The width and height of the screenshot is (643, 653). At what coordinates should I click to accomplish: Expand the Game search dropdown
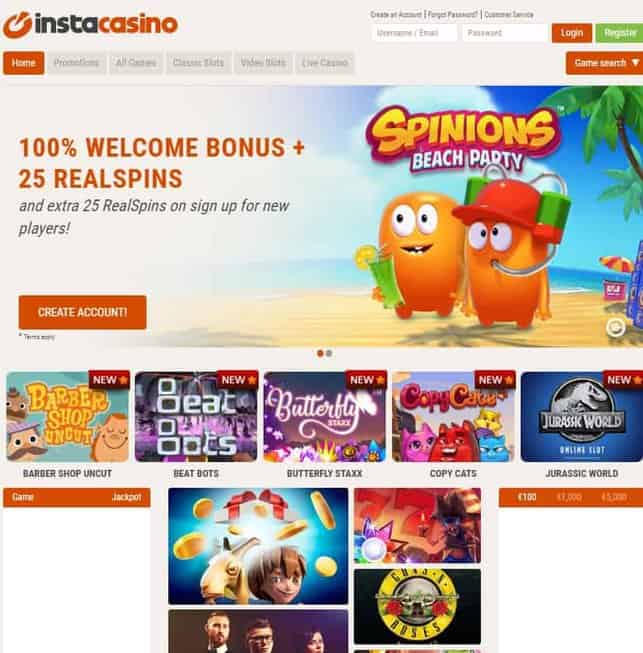[605, 63]
